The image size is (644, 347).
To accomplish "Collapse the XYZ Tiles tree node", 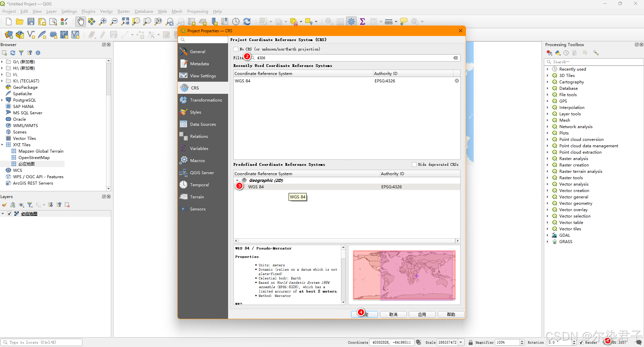I will pos(2,145).
